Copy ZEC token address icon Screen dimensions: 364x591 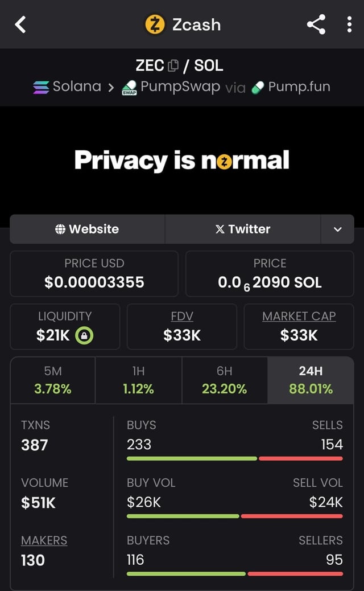point(174,66)
